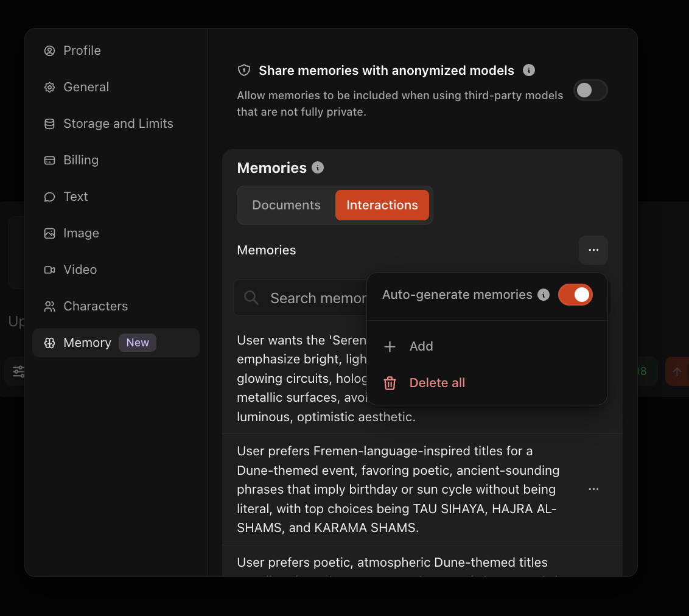Viewport: 689px width, 616px height.
Task: Click the info icon beside Memories heading
Action: tap(317, 167)
